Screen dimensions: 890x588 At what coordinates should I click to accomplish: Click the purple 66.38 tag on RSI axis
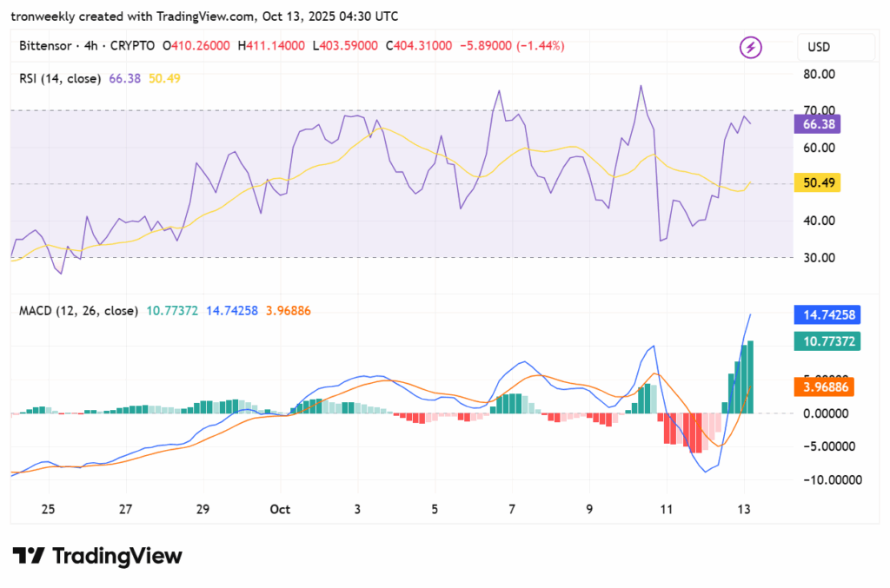tap(816, 125)
